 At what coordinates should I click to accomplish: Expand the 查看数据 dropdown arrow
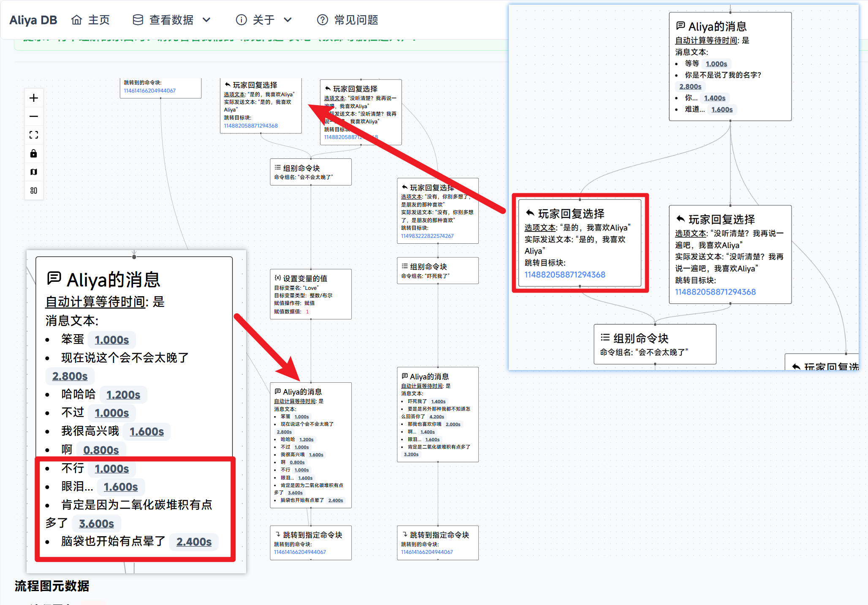click(x=206, y=20)
